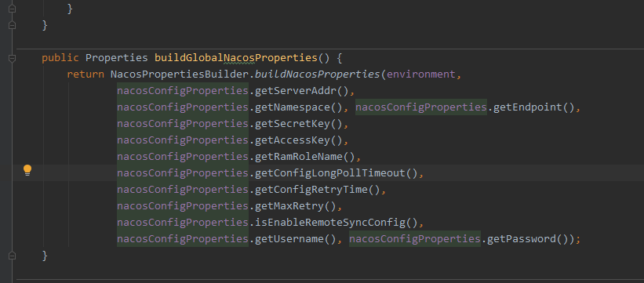Click the Properties return type
The width and height of the screenshot is (644, 283).
(x=117, y=58)
